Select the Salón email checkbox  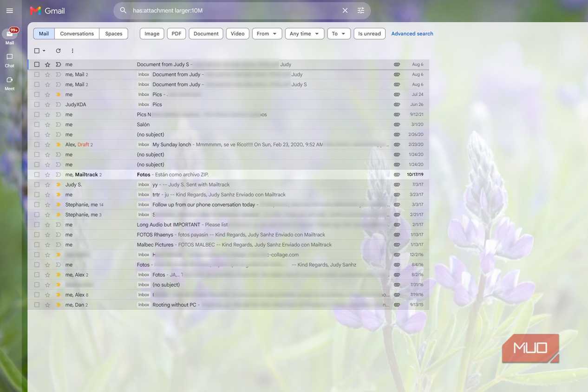(37, 124)
